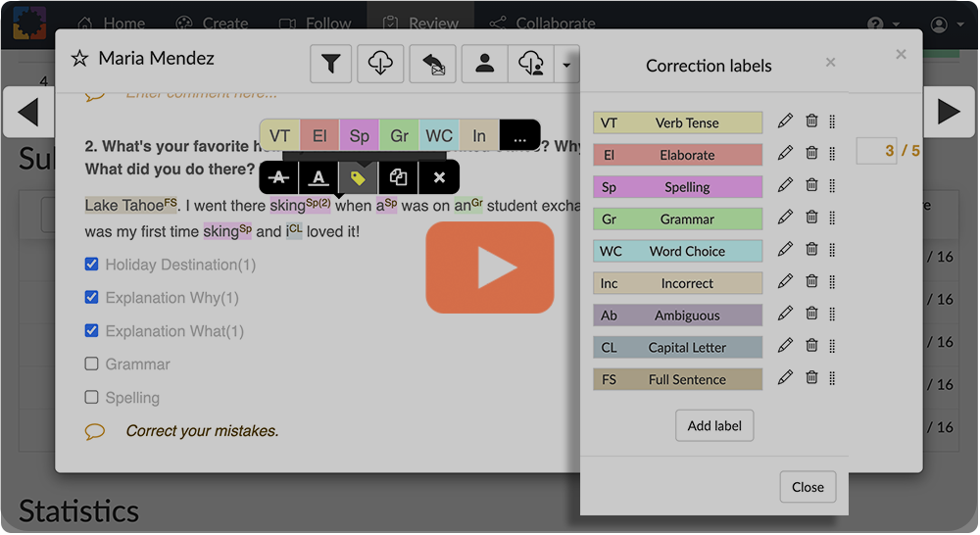Apply the El quick label

click(319, 135)
